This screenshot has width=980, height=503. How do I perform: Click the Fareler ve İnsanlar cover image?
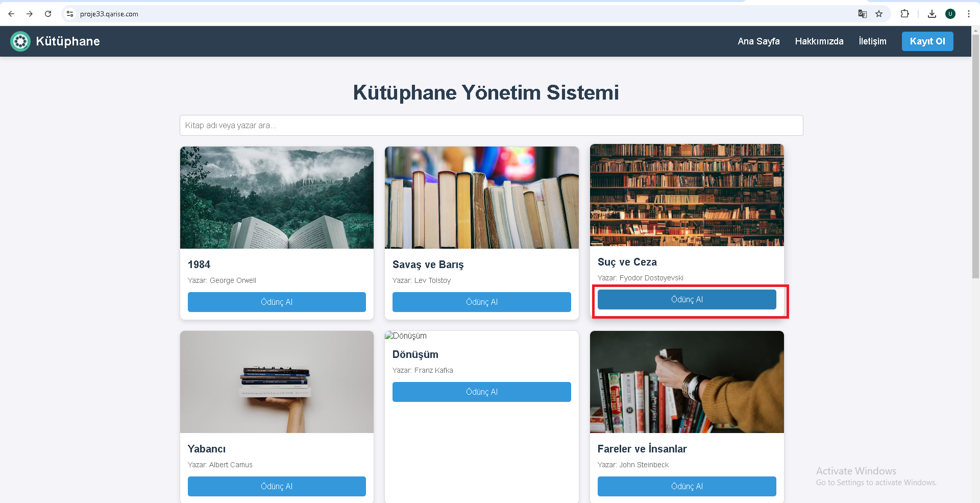(x=687, y=382)
